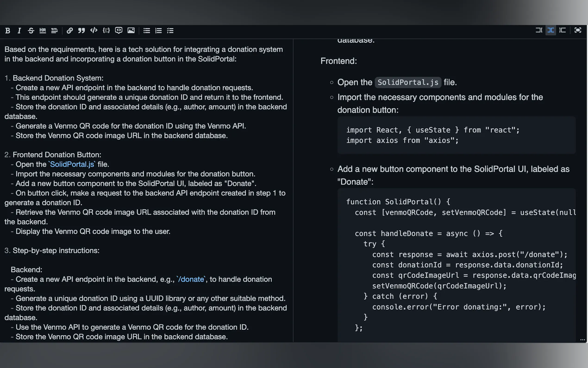Insert a bulleted list

(x=147, y=31)
